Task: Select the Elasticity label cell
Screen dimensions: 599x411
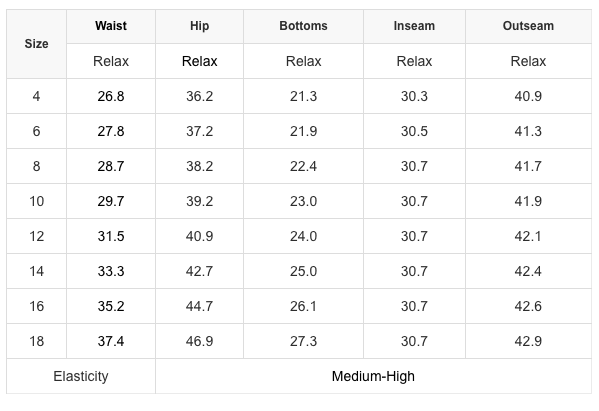Action: click(x=81, y=376)
